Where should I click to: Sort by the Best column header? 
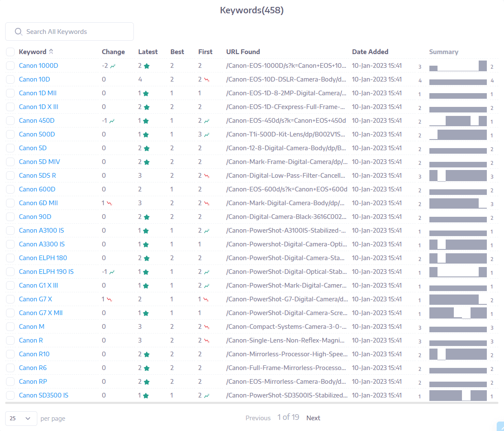tap(177, 52)
